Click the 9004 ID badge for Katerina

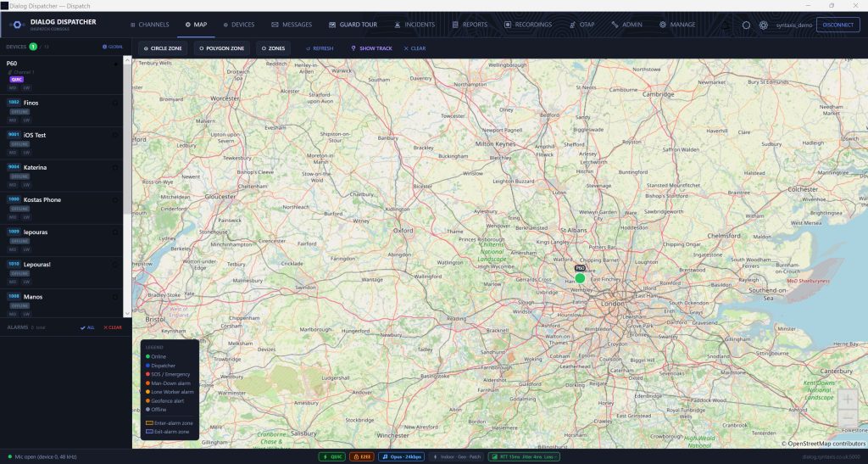click(14, 166)
